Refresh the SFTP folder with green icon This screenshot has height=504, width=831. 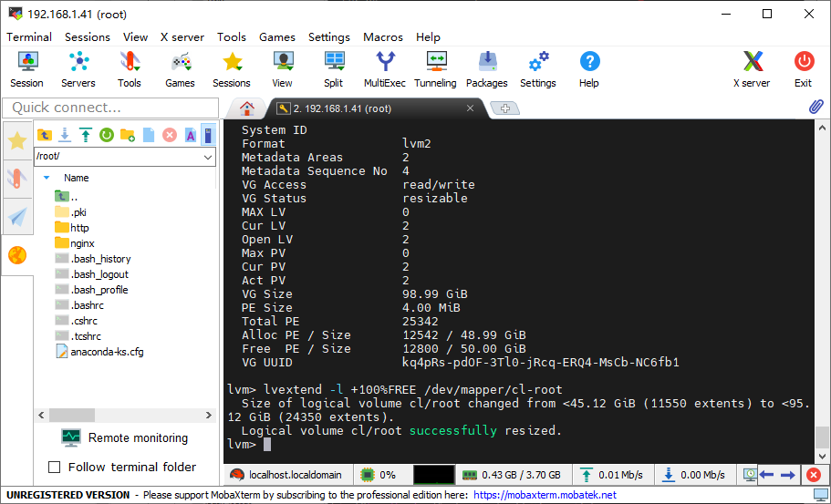[107, 135]
